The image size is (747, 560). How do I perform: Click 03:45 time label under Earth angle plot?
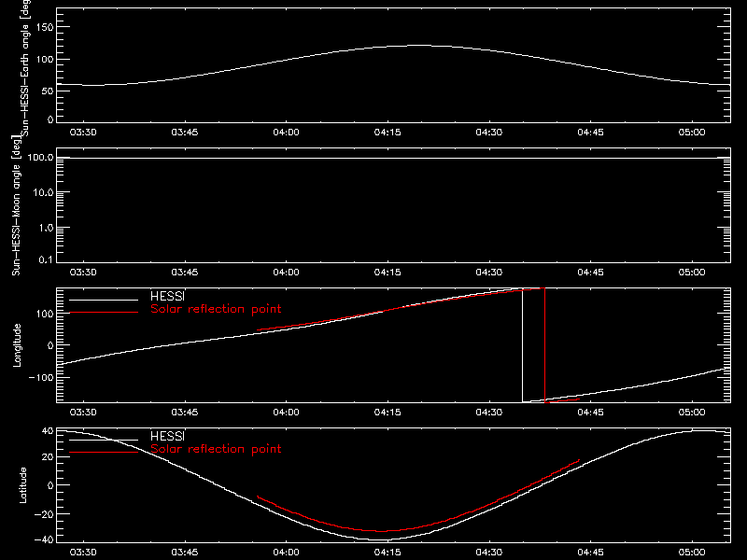[185, 133]
